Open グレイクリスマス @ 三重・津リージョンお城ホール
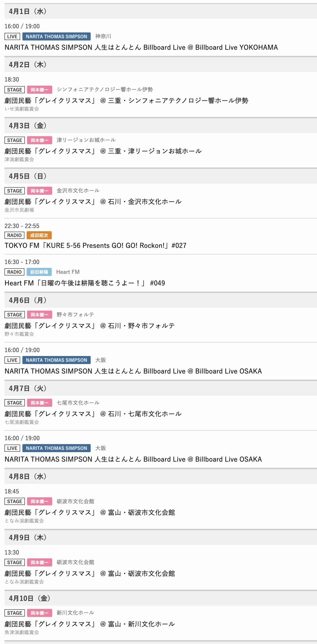This screenshot has width=317, height=644. [x=103, y=151]
